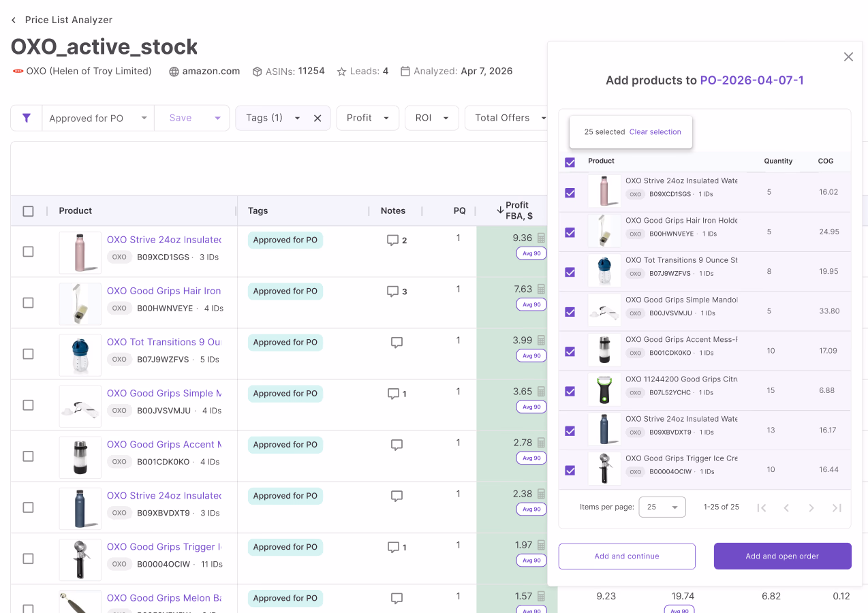Open profit calculator next to 3.99
The height and width of the screenshot is (613, 868).
[541, 340]
